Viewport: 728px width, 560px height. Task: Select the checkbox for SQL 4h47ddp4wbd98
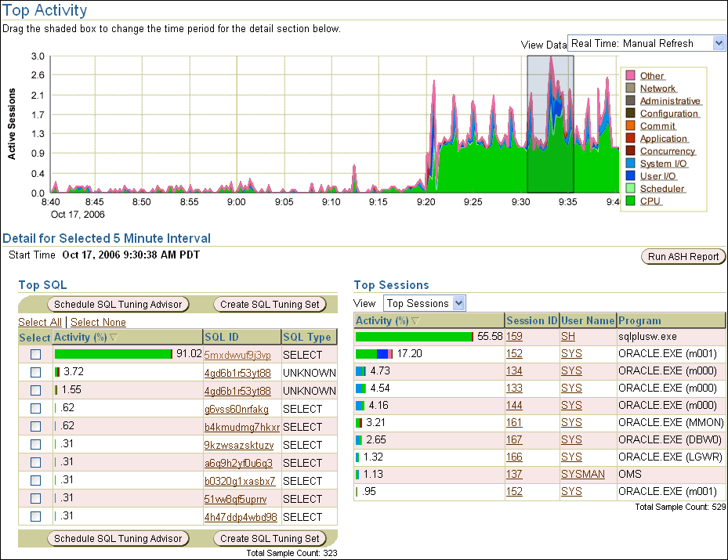[35, 517]
